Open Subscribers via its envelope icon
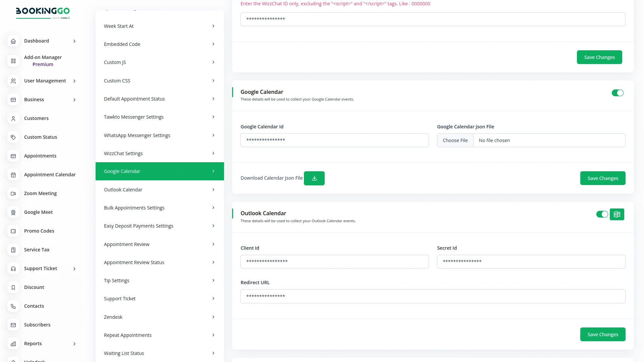 13,325
